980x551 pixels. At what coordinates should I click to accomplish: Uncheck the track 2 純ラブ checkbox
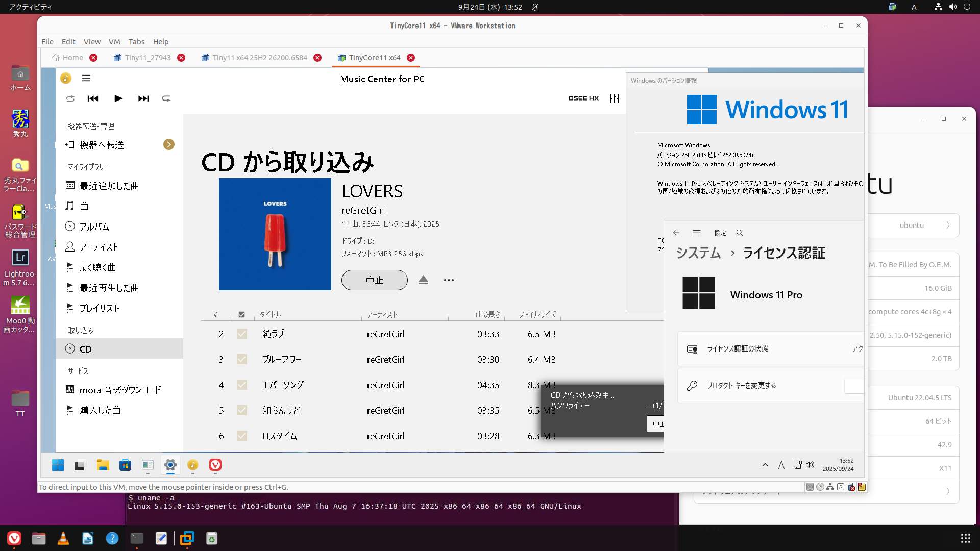[x=242, y=334]
